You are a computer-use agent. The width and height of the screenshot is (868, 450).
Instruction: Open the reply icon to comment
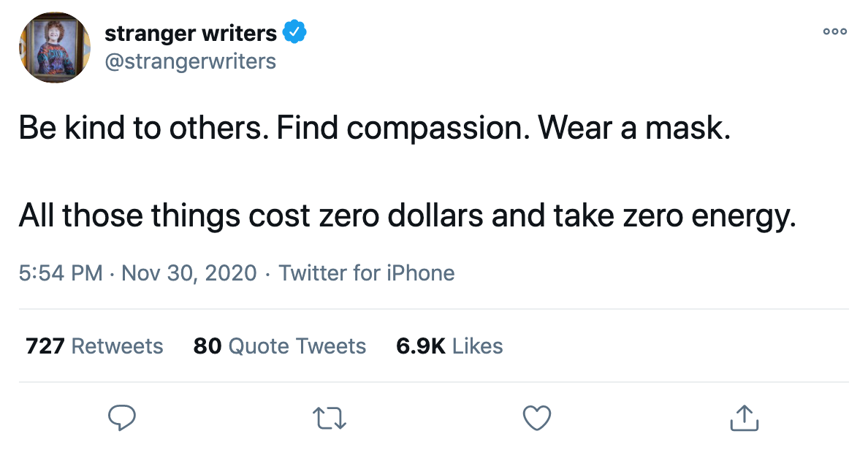[122, 417]
